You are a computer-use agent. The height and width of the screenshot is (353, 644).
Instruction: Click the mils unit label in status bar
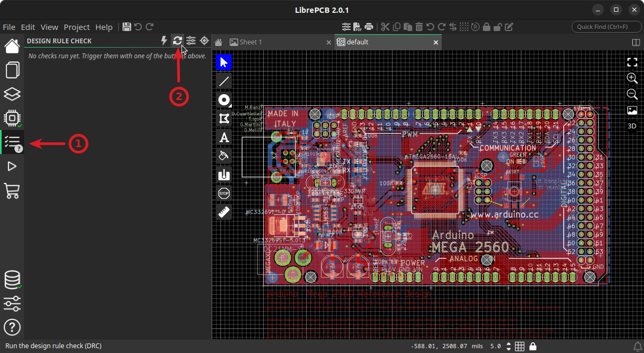pos(477,346)
